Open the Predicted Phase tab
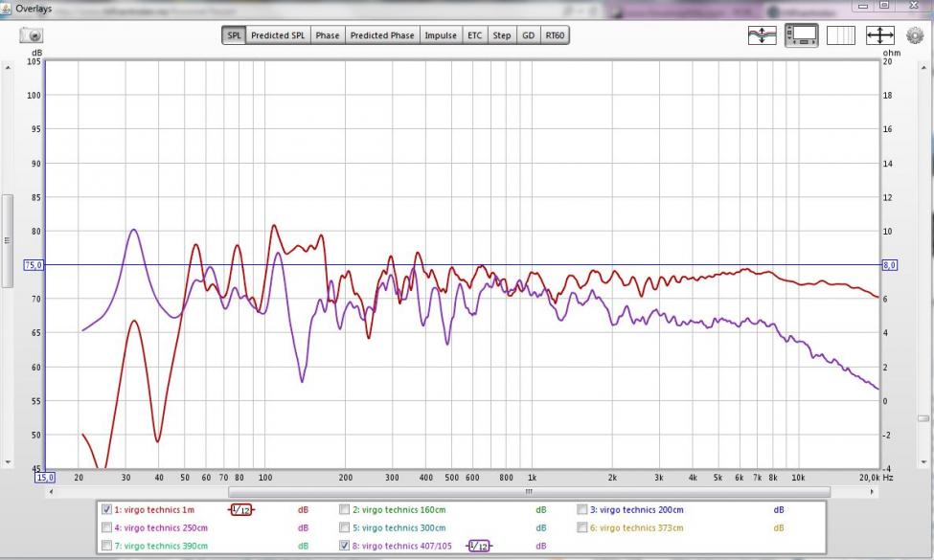This screenshot has height=560, width=934. coord(382,35)
